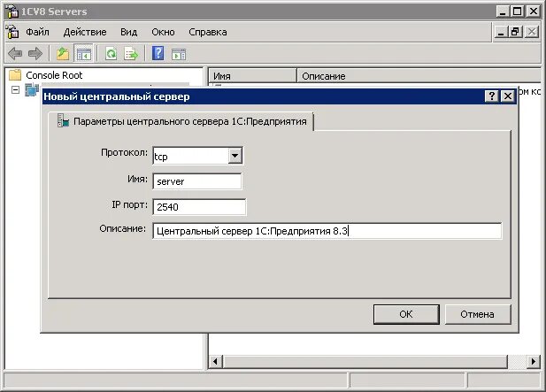
Task: Toggle the Show/Hide Action Pane icon
Action: [179, 54]
